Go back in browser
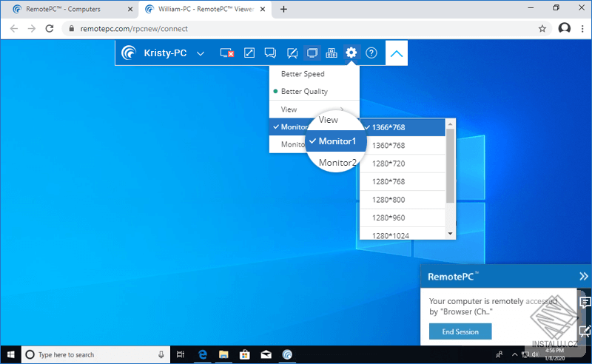Image resolution: width=592 pixels, height=364 pixels. click(14, 29)
